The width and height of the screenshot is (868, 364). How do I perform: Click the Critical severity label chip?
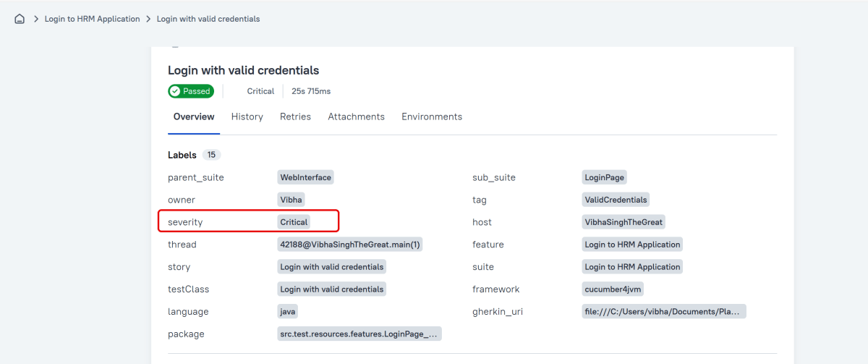(x=294, y=222)
